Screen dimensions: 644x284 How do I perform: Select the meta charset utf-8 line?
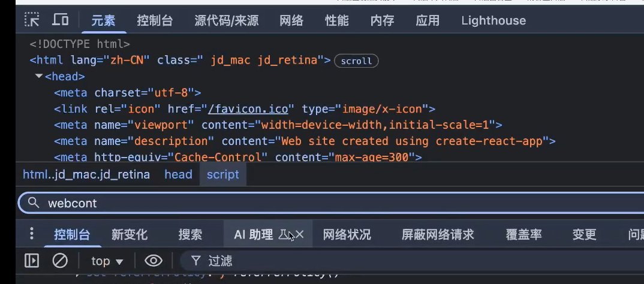[x=127, y=93]
